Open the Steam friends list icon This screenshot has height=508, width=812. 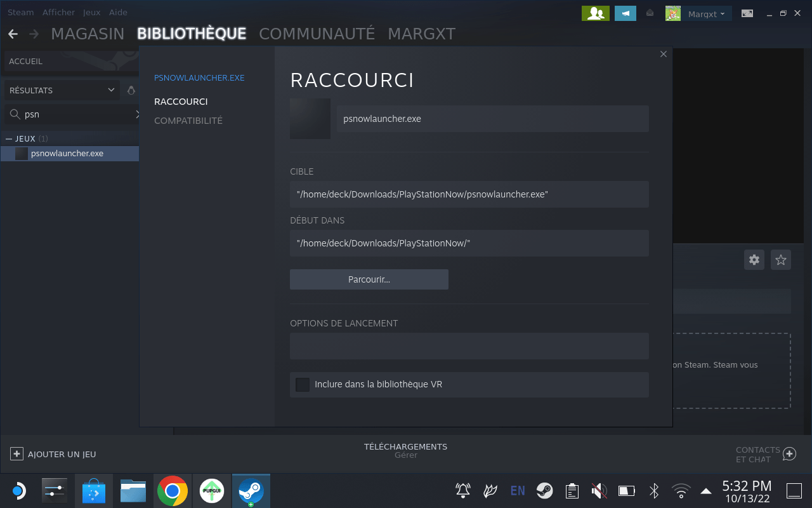(596, 13)
